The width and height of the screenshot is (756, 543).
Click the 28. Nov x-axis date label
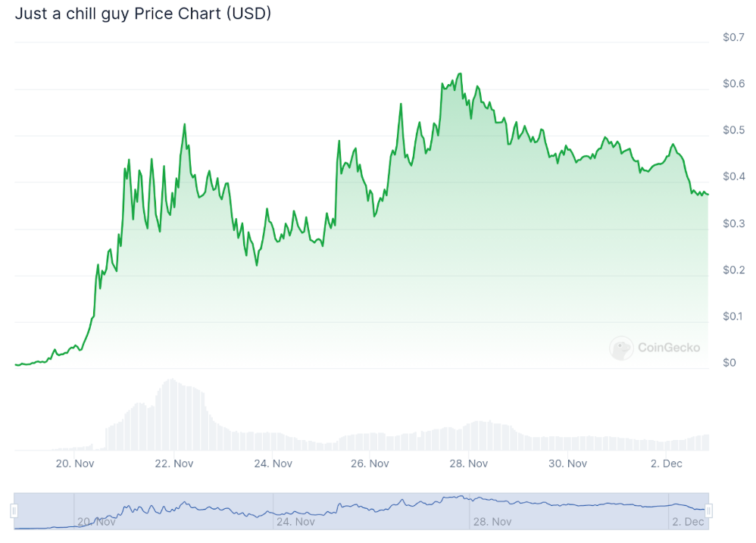pos(469,463)
